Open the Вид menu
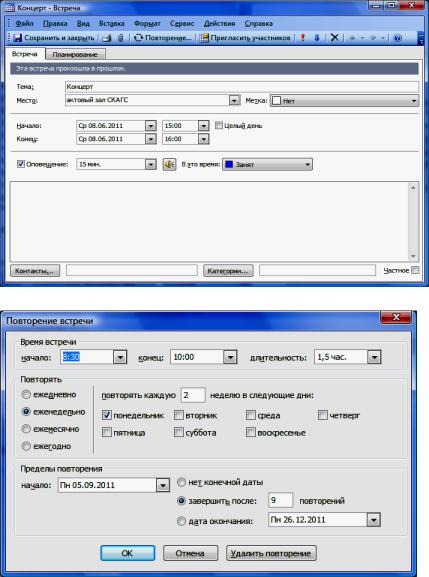 (83, 24)
